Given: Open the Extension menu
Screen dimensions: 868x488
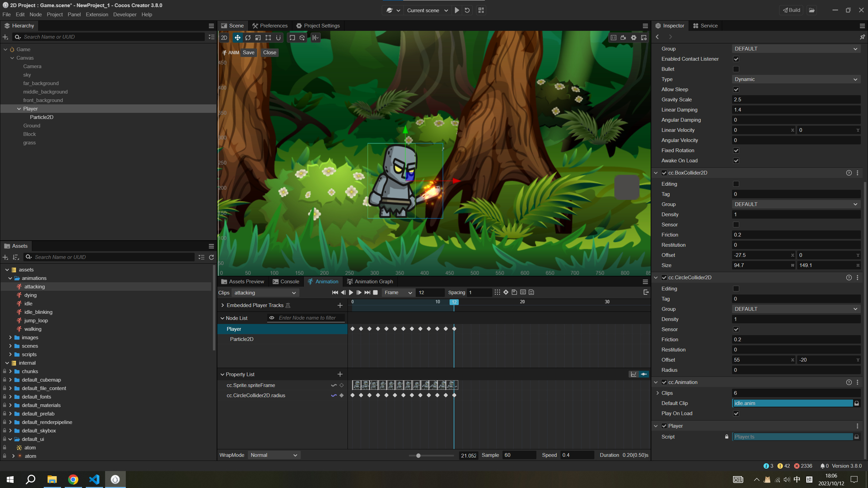Looking at the screenshot, I should pyautogui.click(x=97, y=15).
